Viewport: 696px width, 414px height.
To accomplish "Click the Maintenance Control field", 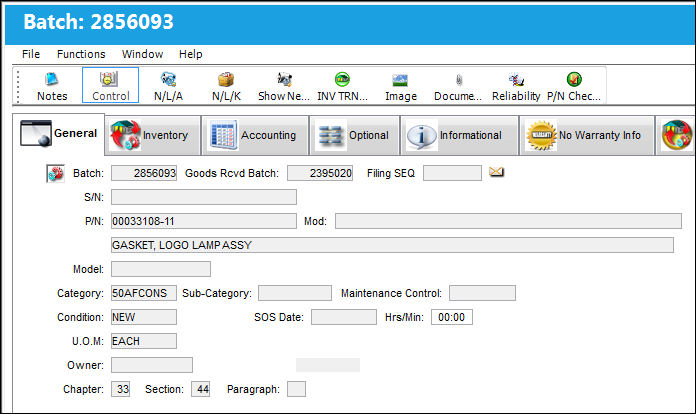I will pyautogui.click(x=482, y=293).
